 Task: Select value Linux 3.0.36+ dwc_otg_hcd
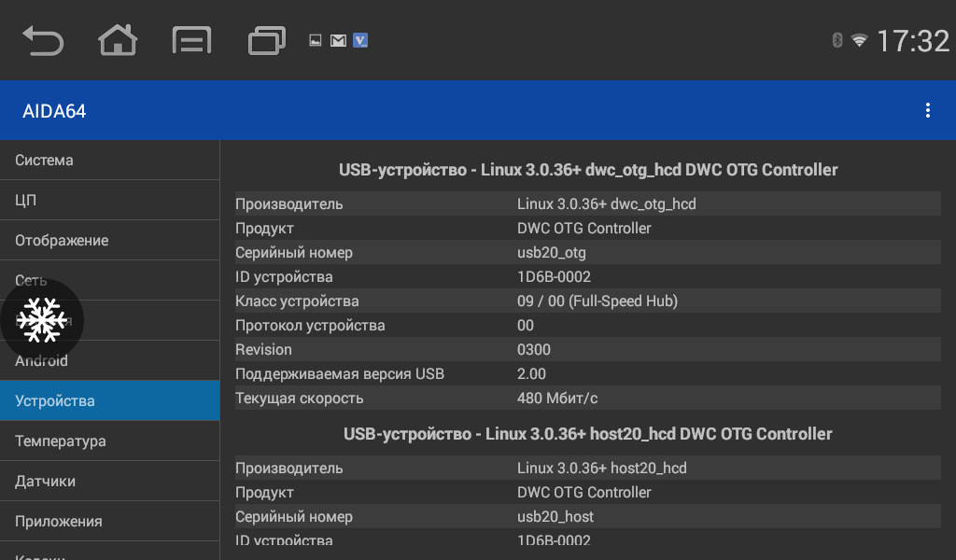pos(607,203)
